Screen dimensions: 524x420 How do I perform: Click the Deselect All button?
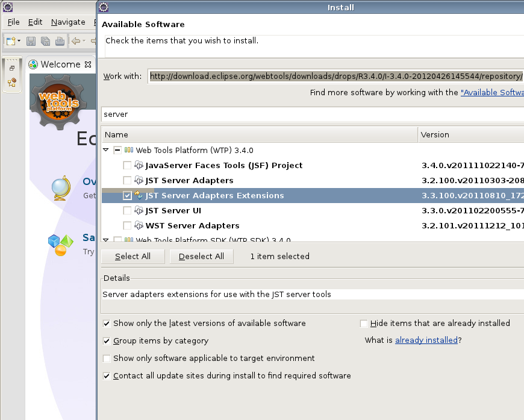coord(202,257)
